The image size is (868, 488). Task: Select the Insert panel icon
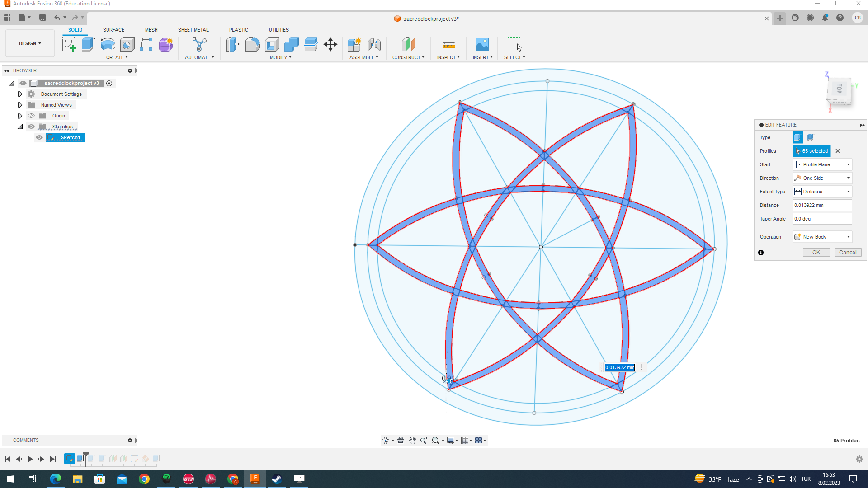[x=482, y=44]
